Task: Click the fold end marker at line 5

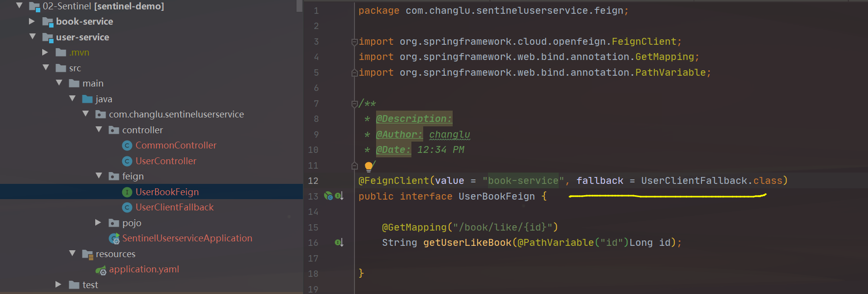Action: click(x=354, y=73)
